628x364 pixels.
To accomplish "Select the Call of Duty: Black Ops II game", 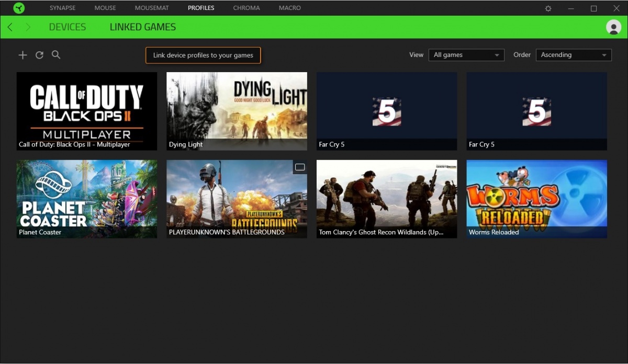I will (87, 111).
